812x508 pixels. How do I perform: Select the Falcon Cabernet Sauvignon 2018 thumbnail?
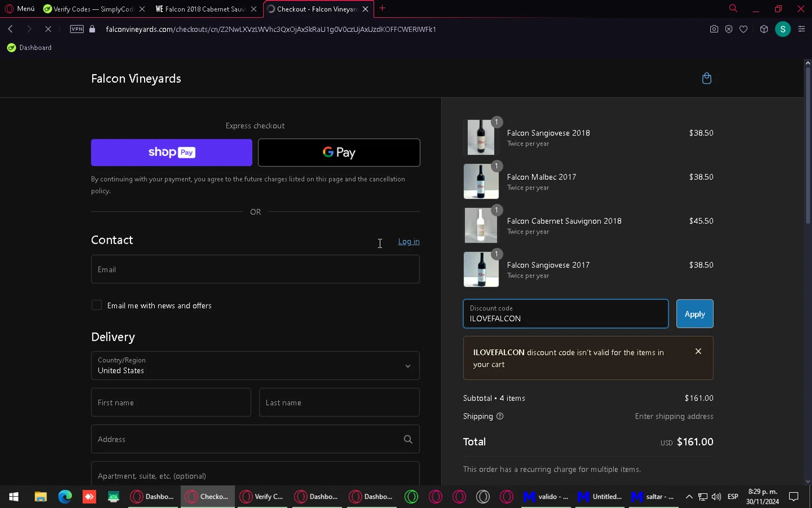481,225
